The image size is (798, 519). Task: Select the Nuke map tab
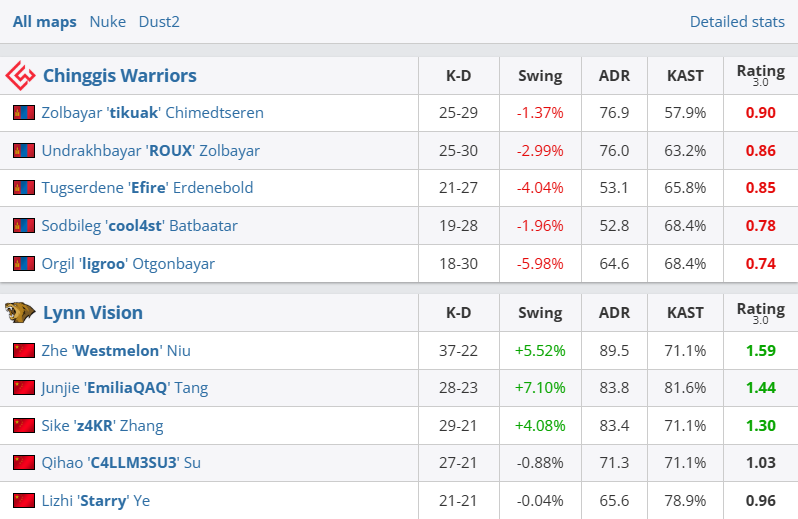(x=108, y=21)
